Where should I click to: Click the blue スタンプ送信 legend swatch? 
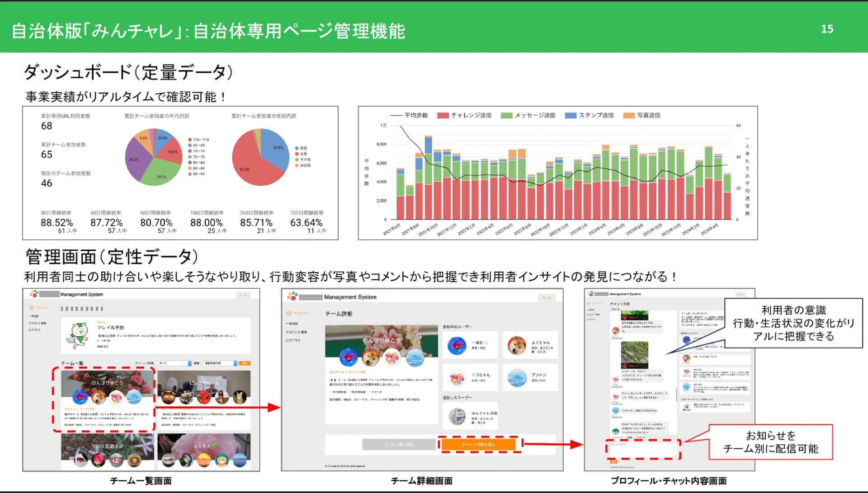pos(571,116)
